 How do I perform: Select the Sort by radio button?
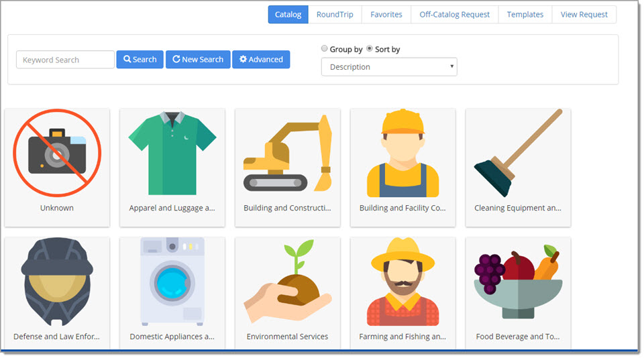[x=370, y=49]
